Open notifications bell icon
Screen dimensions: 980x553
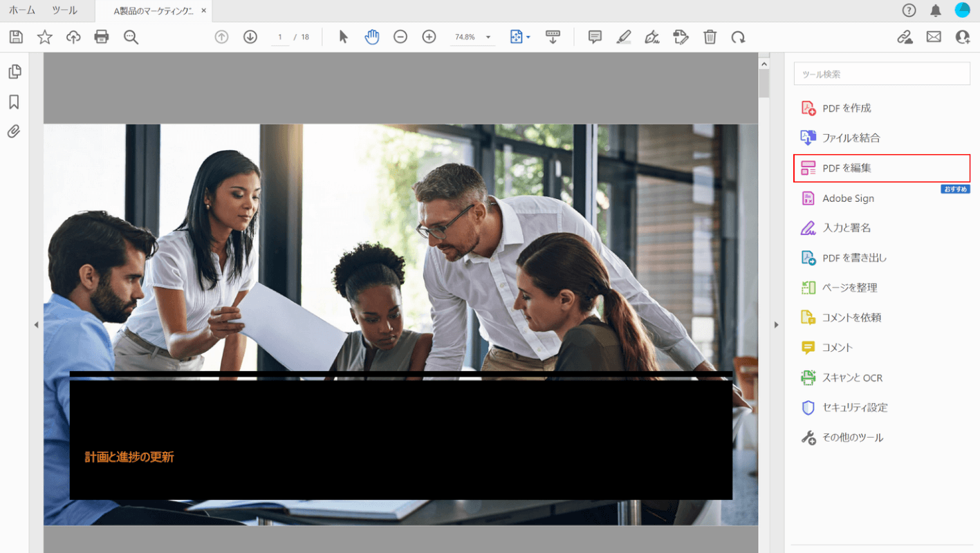pyautogui.click(x=936, y=10)
